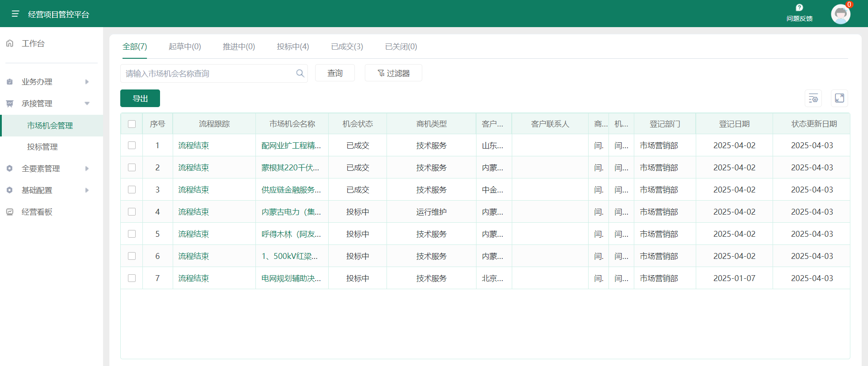Image resolution: width=868 pixels, height=366 pixels.
Task: Click 流程结束 link in row 4
Action: point(193,212)
